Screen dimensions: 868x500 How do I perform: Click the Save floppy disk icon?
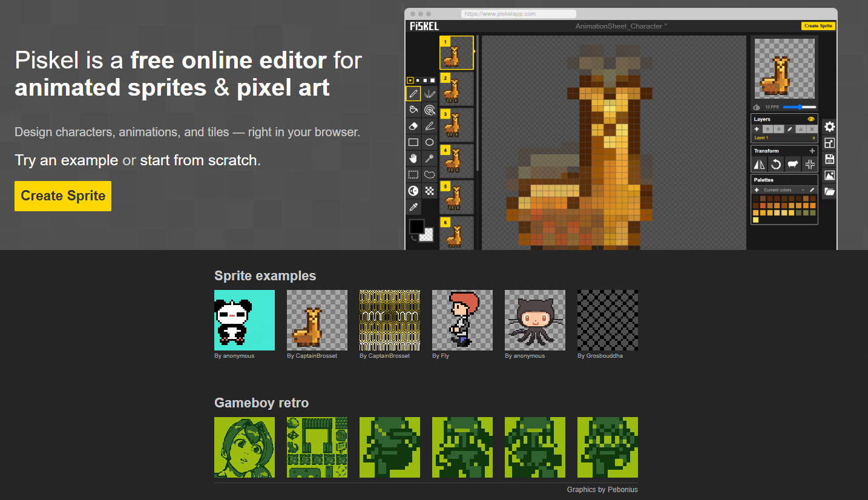[830, 159]
